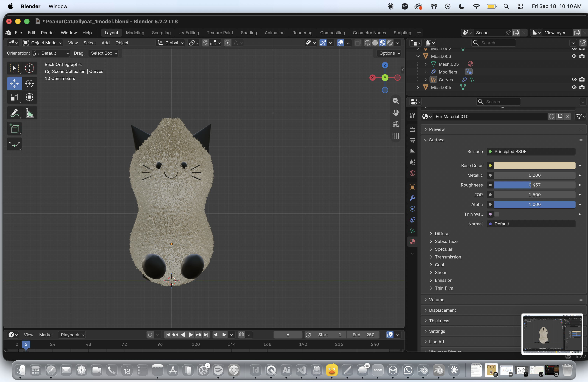Open the Playback dropdown
This screenshot has height=382, width=588.
72,335
